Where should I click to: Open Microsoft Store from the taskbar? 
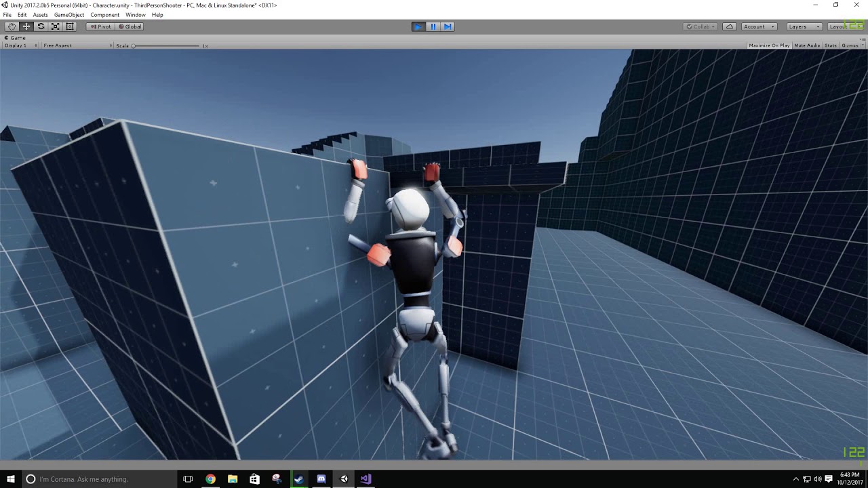click(254, 479)
